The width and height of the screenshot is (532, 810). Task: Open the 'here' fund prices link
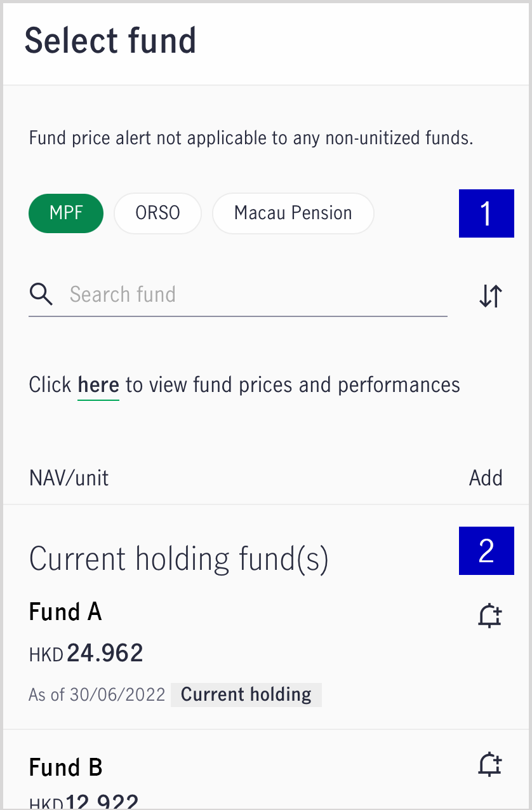pyautogui.click(x=98, y=385)
